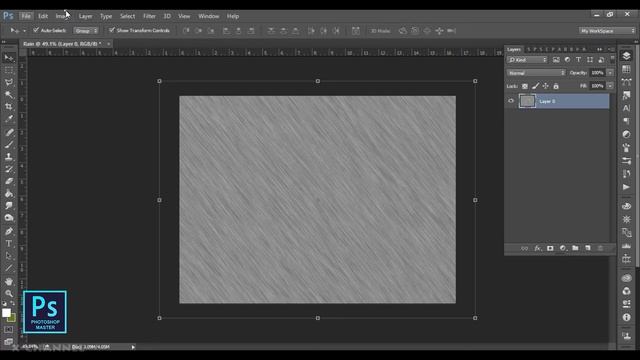This screenshot has width=640, height=360.
Task: Create new fill or adjustment layer
Action: click(x=563, y=248)
